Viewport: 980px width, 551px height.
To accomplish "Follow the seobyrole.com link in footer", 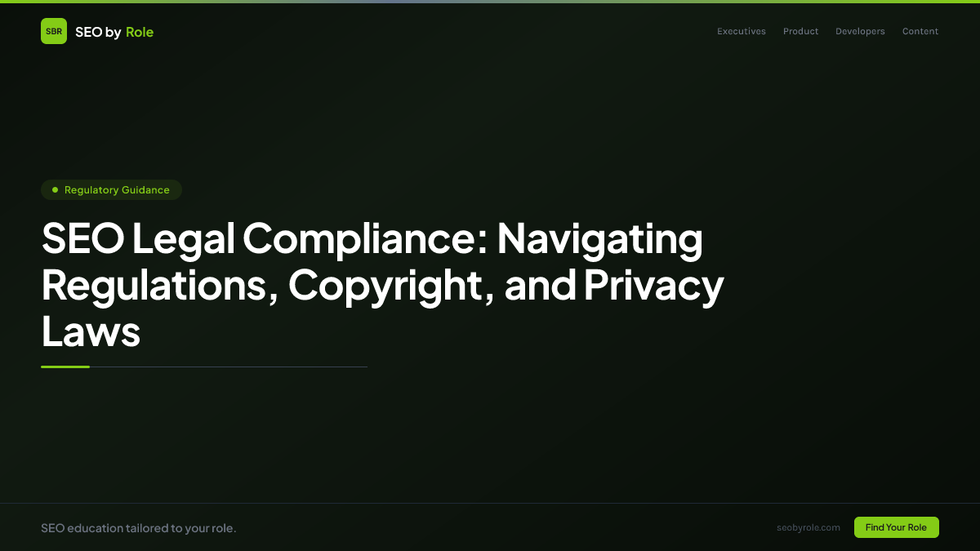I will pos(808,527).
